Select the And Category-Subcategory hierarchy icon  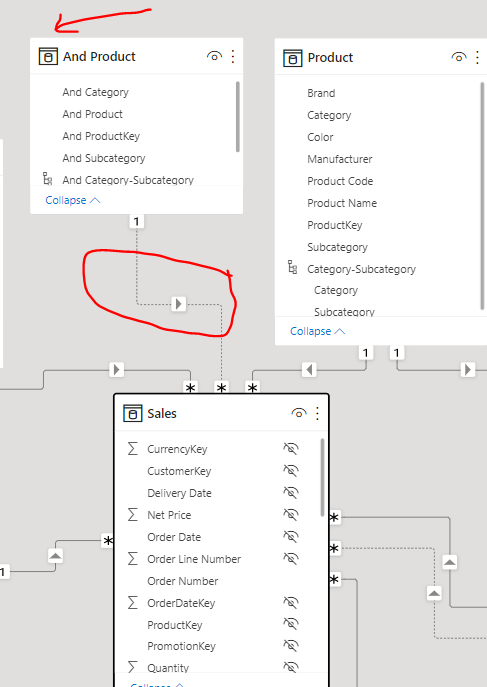(x=47, y=178)
